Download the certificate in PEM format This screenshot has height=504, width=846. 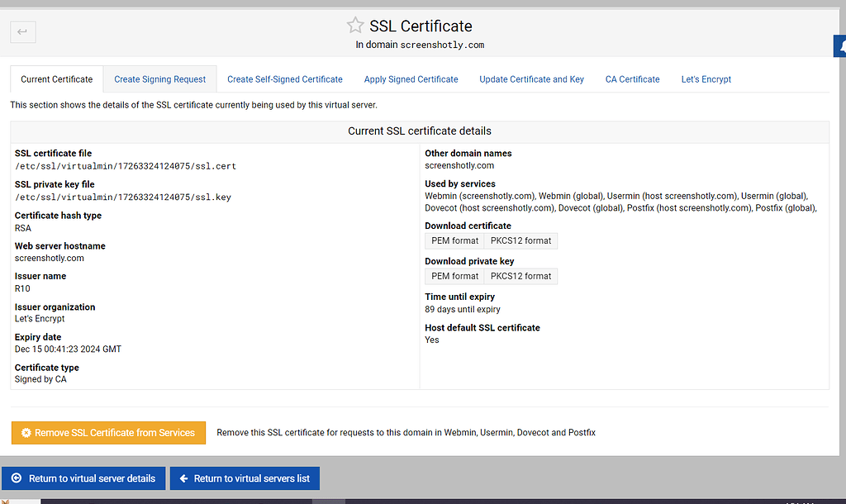pyautogui.click(x=454, y=240)
